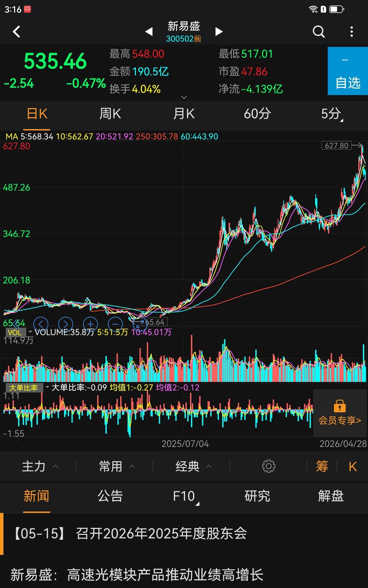The width and height of the screenshot is (368, 588).
Task: Go to previous stock with left triangle
Action: tap(149, 32)
